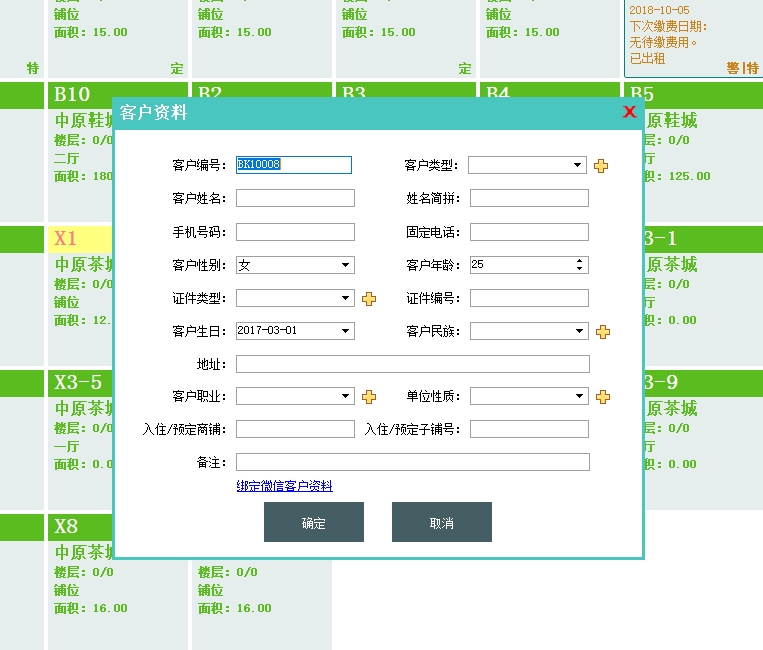Click the plus icon beside 证件类型
The height and width of the screenshot is (650, 763).
369,299
